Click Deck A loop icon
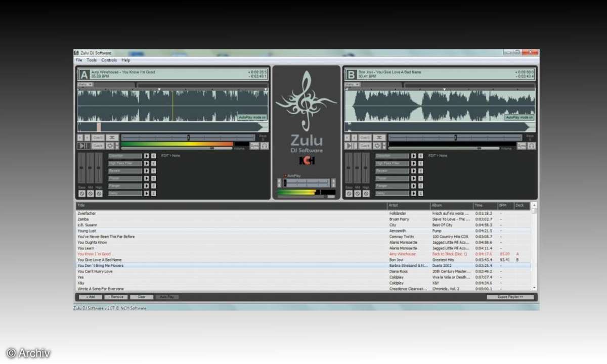The image size is (607, 364). (x=110, y=146)
